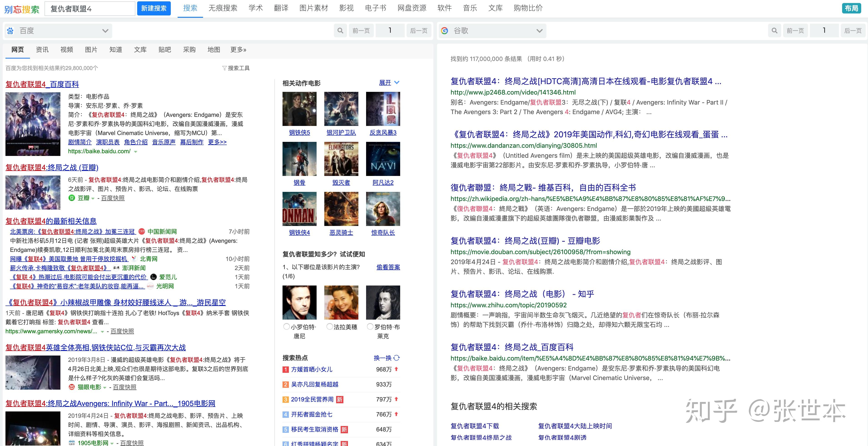868x446 pixels.
Task: Select radio option 法拉美穗
Action: 330,327
